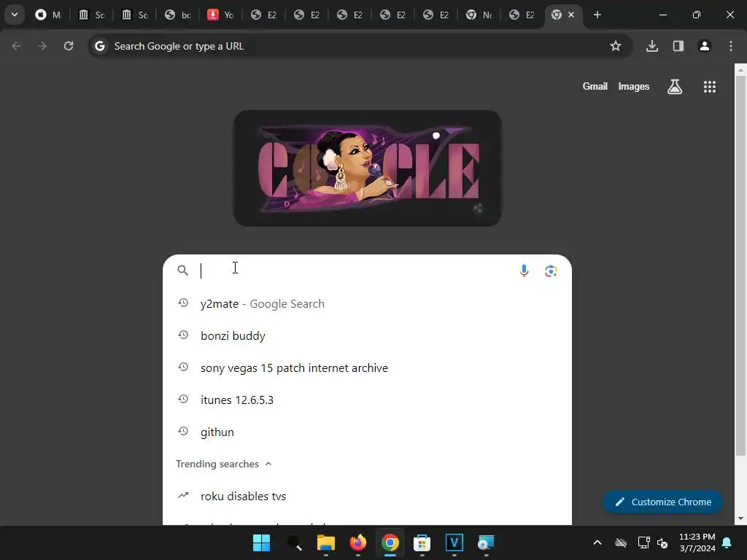Screen dimensions: 747x560
Task: Open the notification bell
Action: [727, 542]
